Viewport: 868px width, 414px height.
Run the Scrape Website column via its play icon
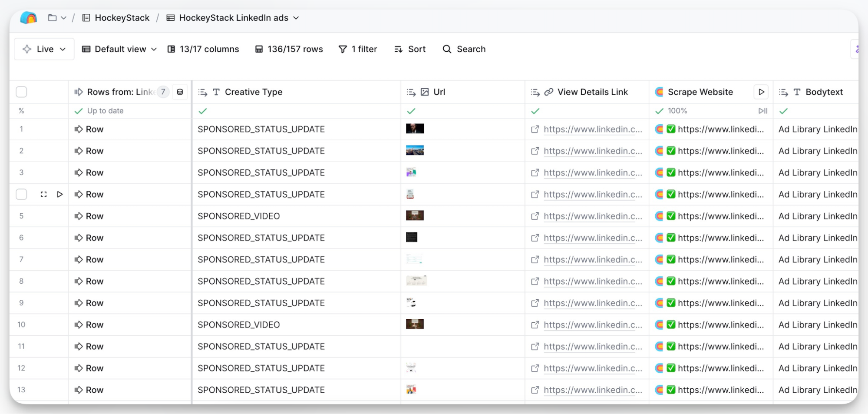pos(761,92)
